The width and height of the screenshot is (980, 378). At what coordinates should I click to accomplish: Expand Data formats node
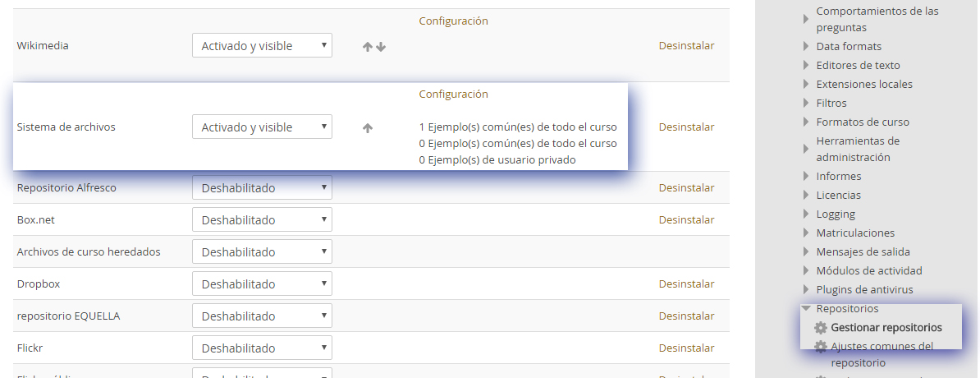pyautogui.click(x=806, y=46)
